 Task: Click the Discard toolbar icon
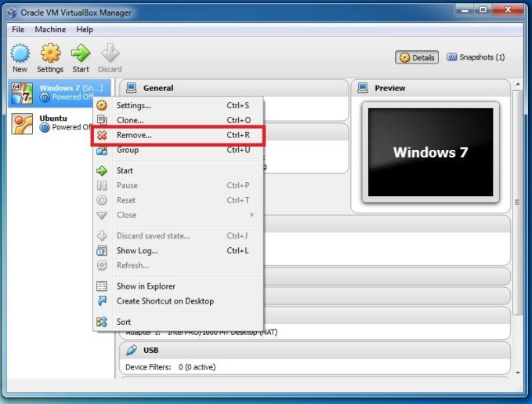[x=110, y=53]
